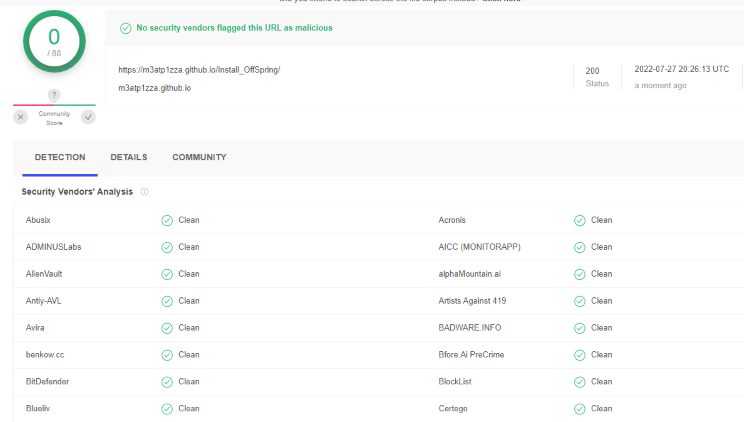This screenshot has height=422, width=744.
Task: Click the BlockList clean check icon
Action: click(580, 382)
